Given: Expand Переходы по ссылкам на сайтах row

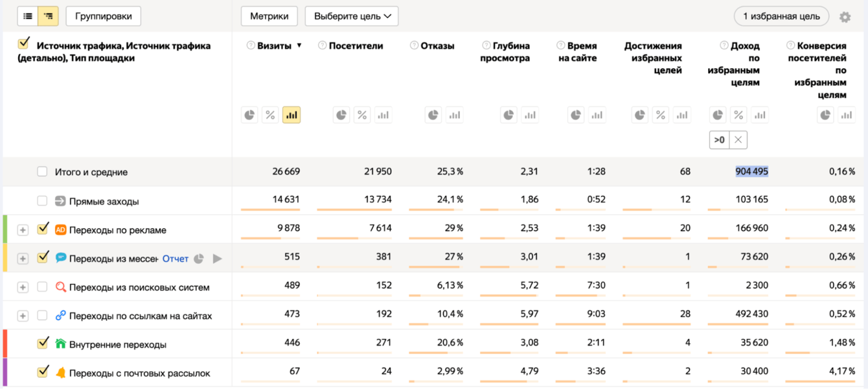Looking at the screenshot, I should [x=23, y=316].
